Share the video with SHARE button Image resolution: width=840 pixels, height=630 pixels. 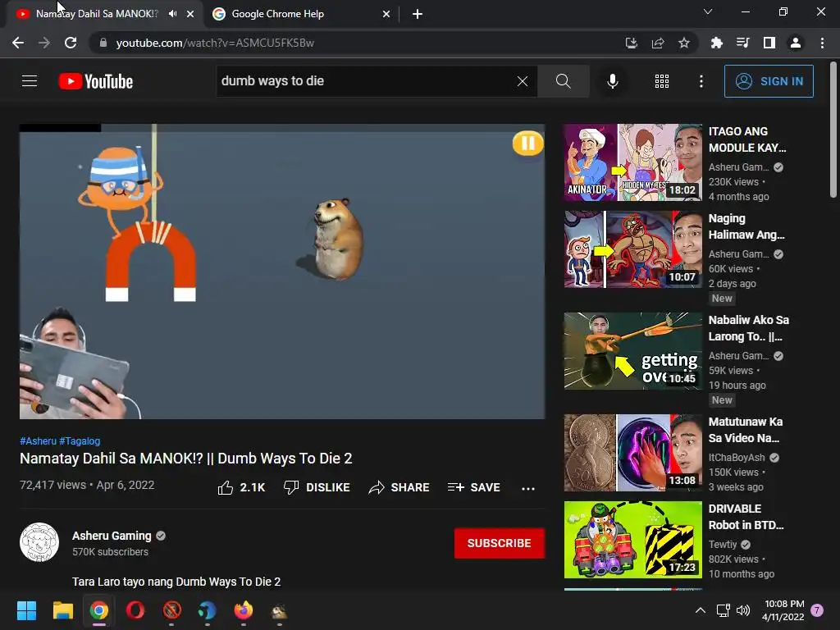pos(399,487)
